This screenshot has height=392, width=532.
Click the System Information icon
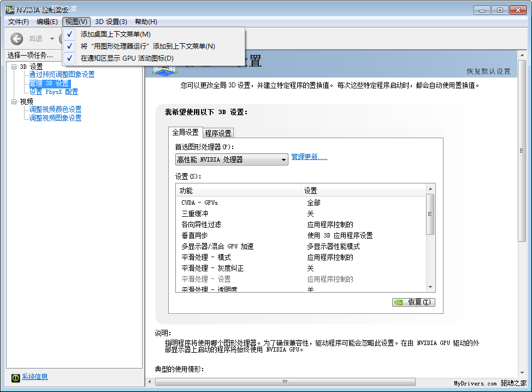pyautogui.click(x=16, y=377)
